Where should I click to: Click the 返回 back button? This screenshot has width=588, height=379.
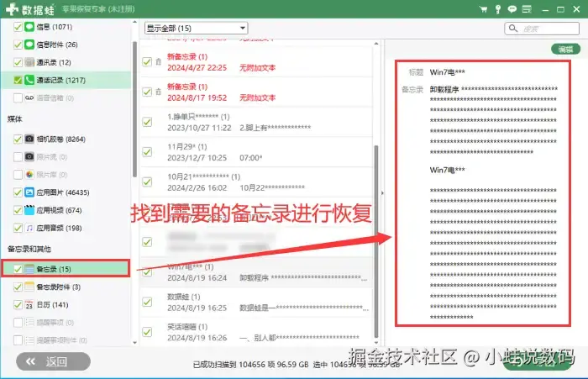pyautogui.click(x=53, y=361)
